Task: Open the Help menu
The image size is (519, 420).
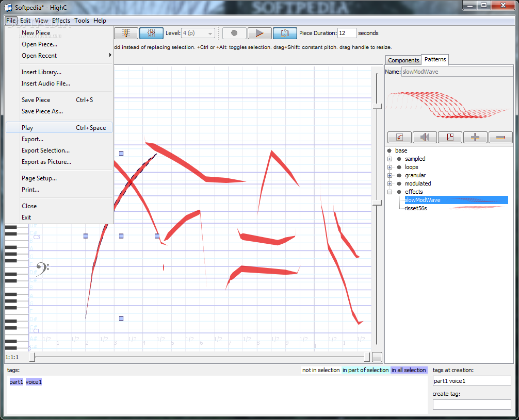Action: 100,21
